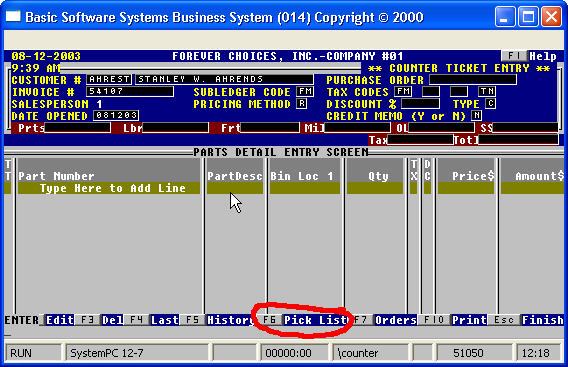This screenshot has width=568, height=367.
Task: Click the PartDesc column header
Action: point(235,176)
